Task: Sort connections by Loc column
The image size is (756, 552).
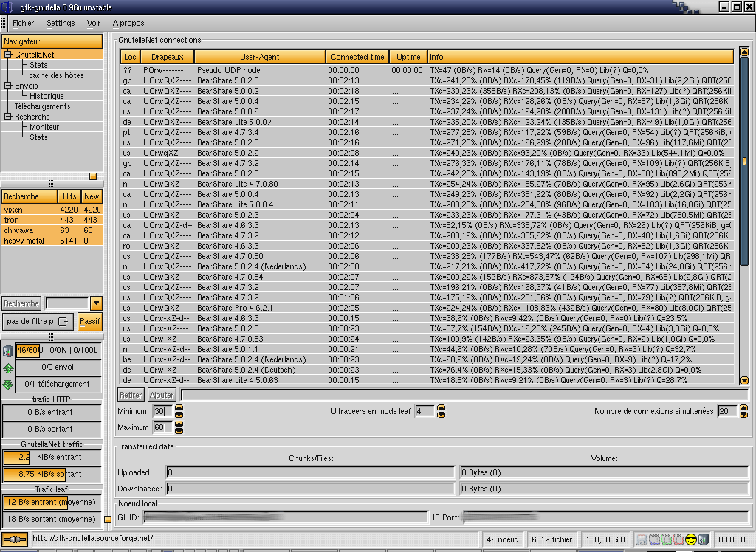Action: coord(130,57)
